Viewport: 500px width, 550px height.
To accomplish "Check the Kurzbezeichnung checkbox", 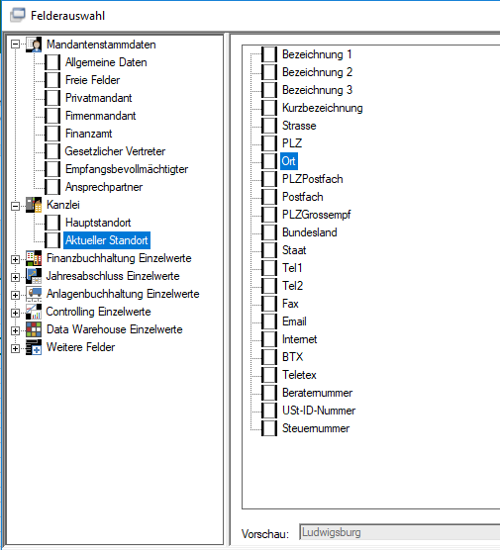I will [x=269, y=108].
